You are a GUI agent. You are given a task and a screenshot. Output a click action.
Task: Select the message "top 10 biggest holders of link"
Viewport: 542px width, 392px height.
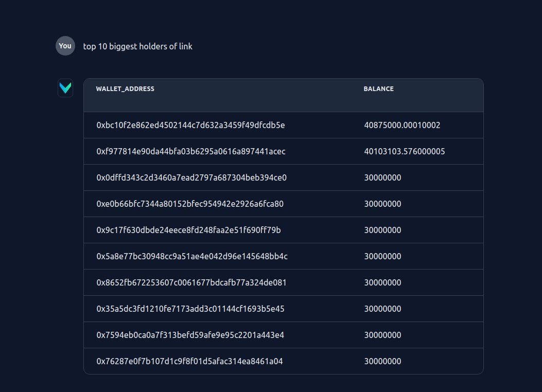pos(137,46)
